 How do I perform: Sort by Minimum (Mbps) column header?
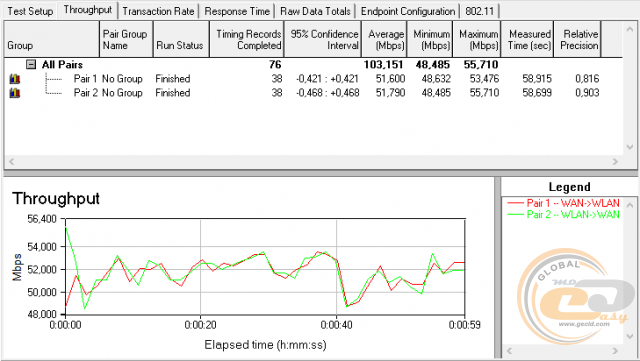pyautogui.click(x=430, y=39)
